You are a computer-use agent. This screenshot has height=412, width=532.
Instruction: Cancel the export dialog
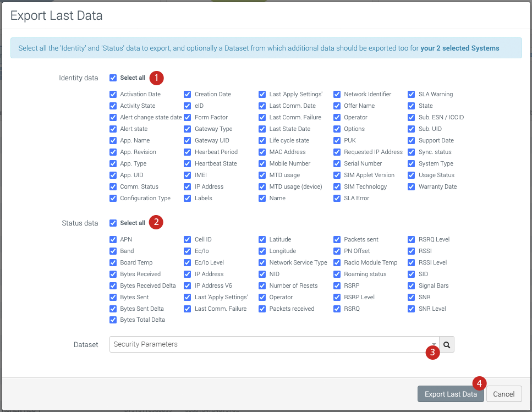click(x=503, y=394)
